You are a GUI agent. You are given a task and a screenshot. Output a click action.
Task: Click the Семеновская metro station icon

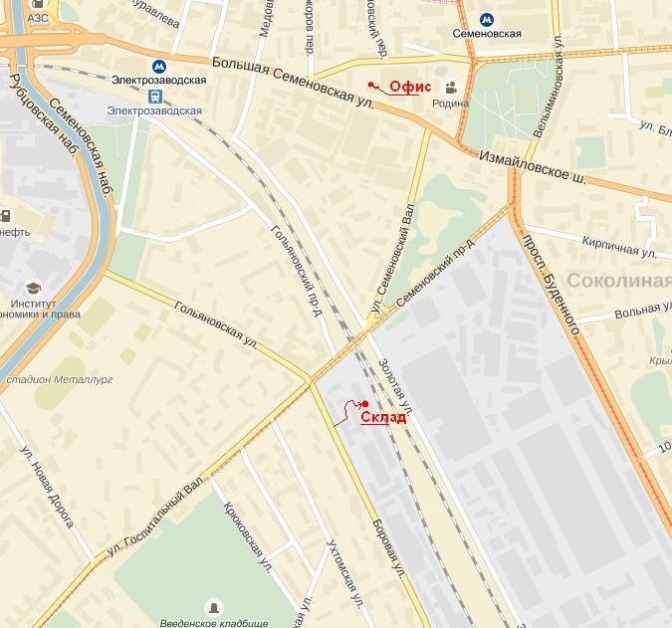[487, 20]
